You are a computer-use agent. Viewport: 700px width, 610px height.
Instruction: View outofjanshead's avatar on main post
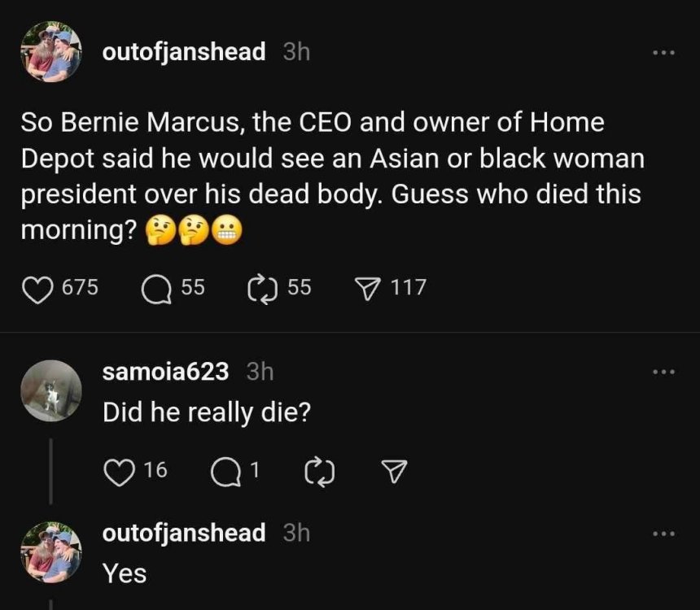tap(51, 52)
